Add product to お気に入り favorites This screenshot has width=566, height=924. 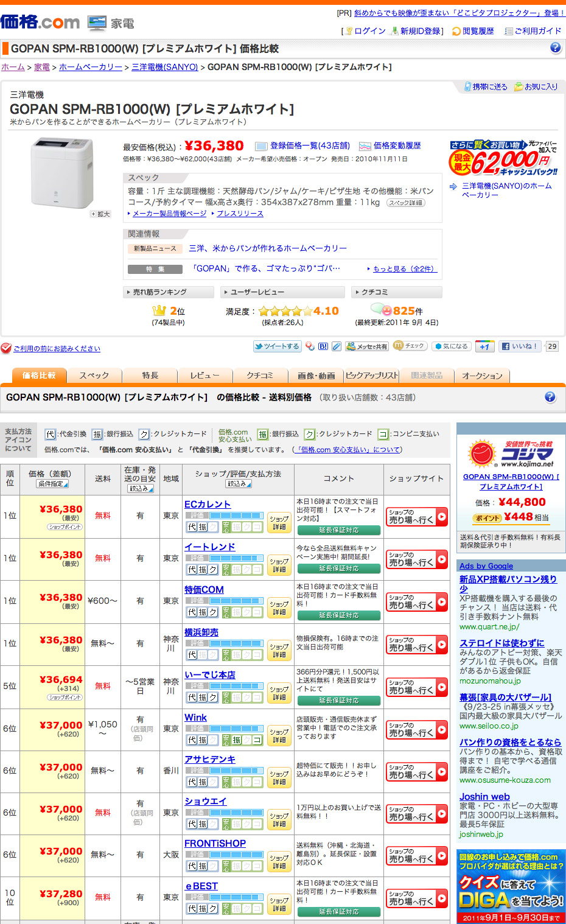(x=540, y=87)
